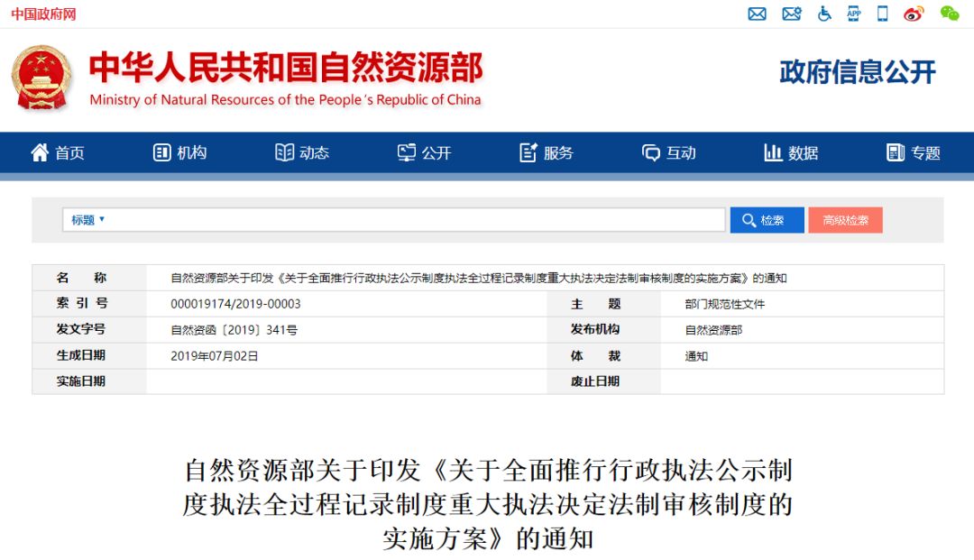
Task: Open the 数据 menu item
Action: pos(804,152)
